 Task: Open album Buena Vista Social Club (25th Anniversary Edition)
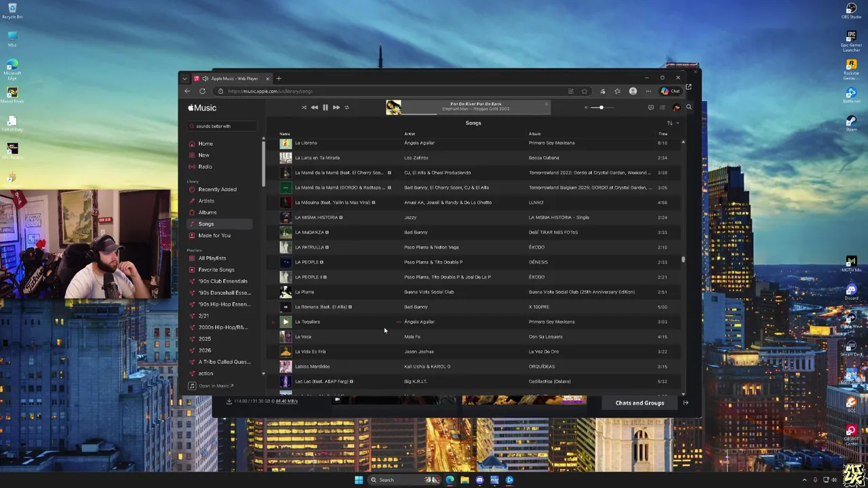click(x=582, y=292)
